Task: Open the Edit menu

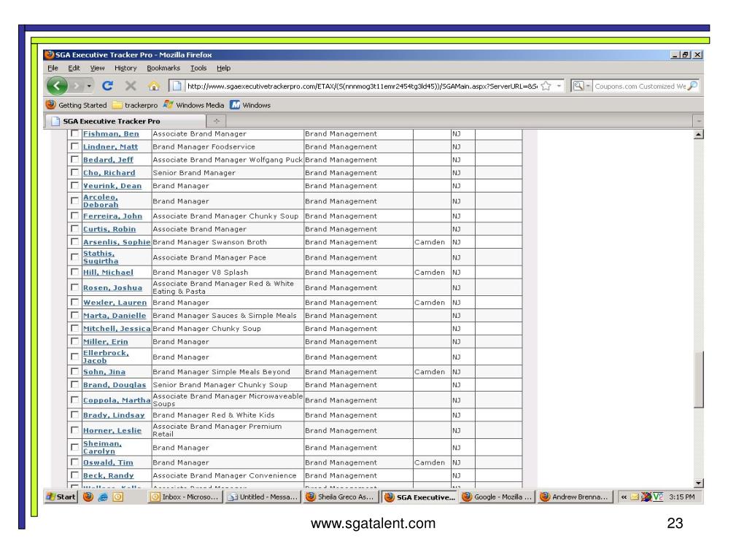Action: (74, 68)
